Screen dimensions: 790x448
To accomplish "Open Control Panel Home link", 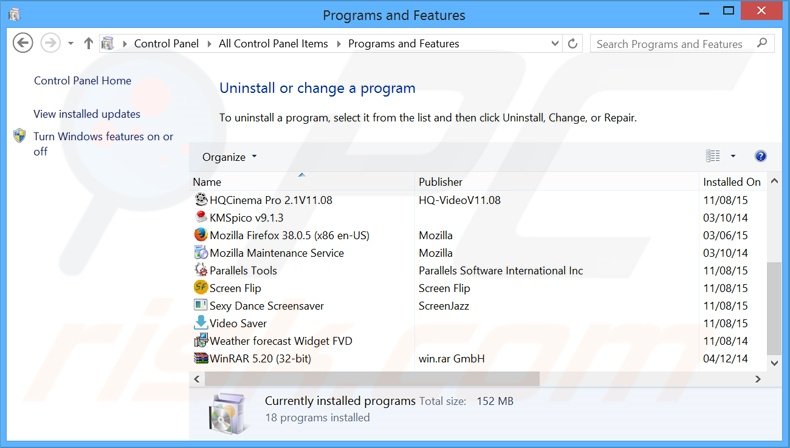I will [83, 81].
